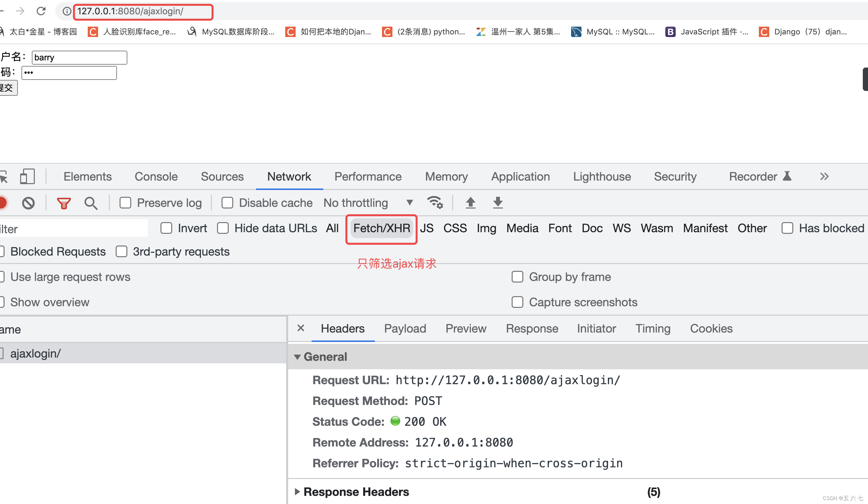The image size is (868, 504).
Task: Export HAR file download arrow
Action: coord(498,202)
